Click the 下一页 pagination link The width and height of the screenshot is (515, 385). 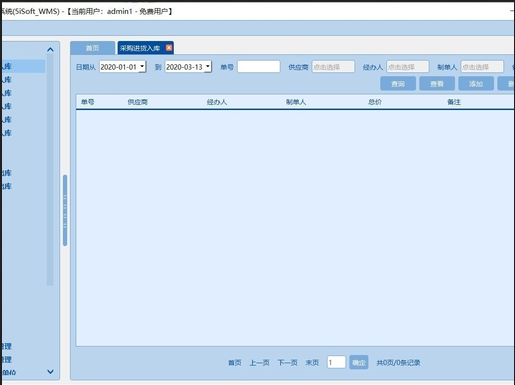[x=287, y=363]
